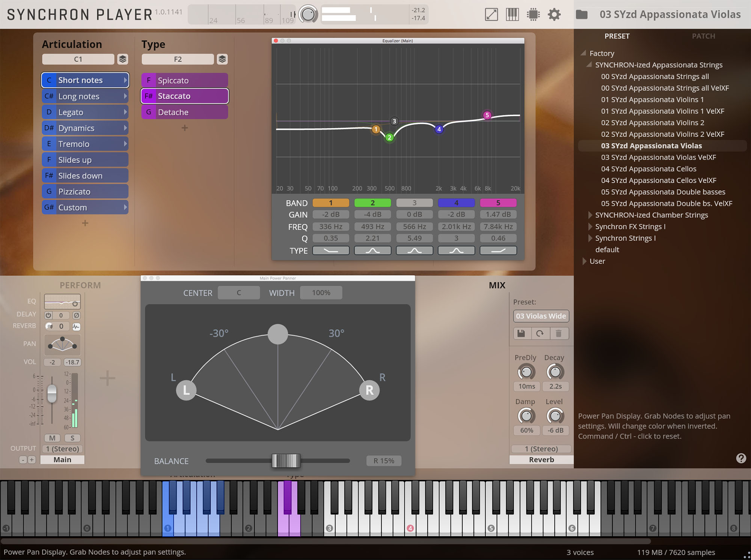Select the Staccato type
The height and width of the screenshot is (560, 751).
tap(184, 96)
